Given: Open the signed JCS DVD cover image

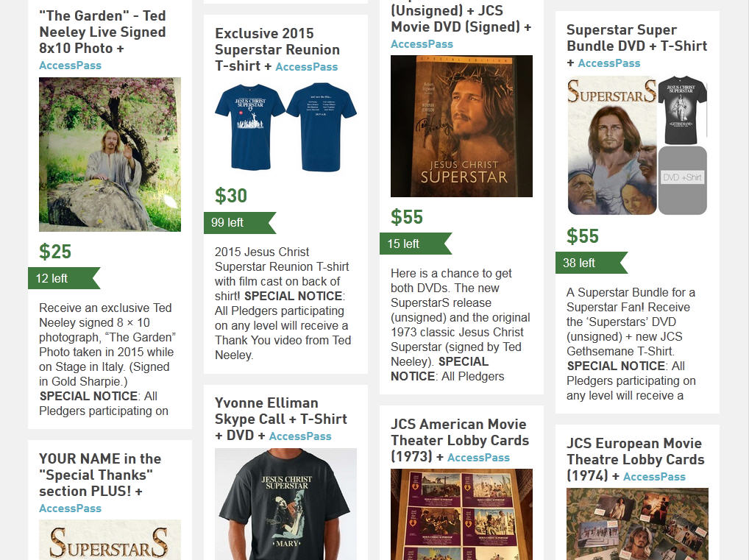Looking at the screenshot, I should [461, 126].
